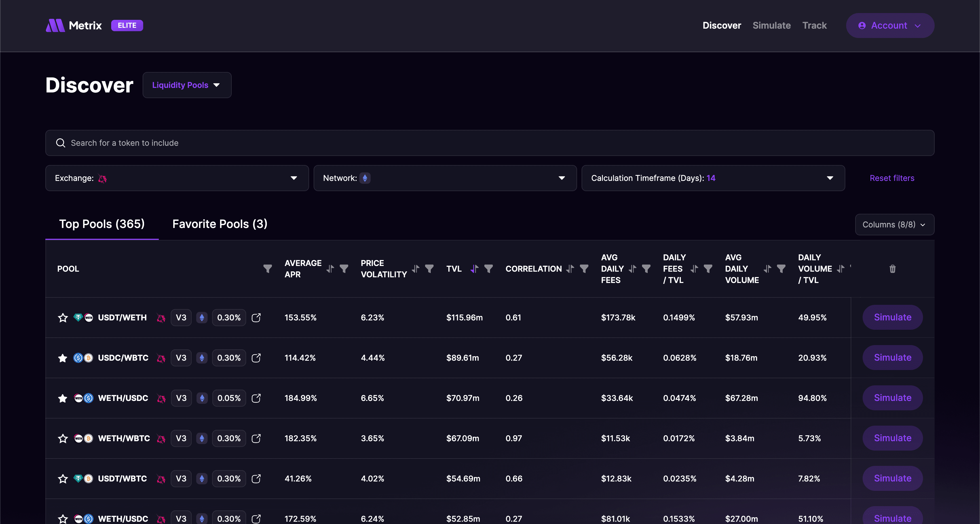Click the Reset filters link
The height and width of the screenshot is (524, 980).
892,178
